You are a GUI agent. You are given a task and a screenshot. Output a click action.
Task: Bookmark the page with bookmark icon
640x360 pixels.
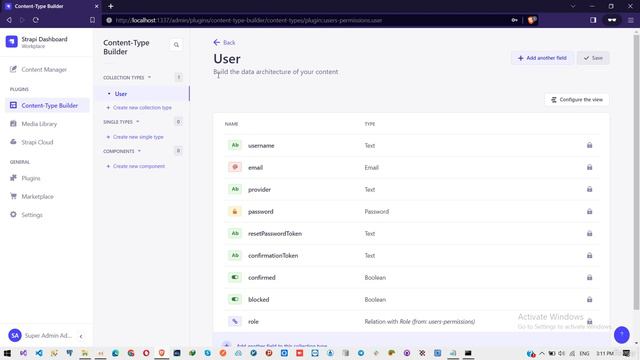93,20
